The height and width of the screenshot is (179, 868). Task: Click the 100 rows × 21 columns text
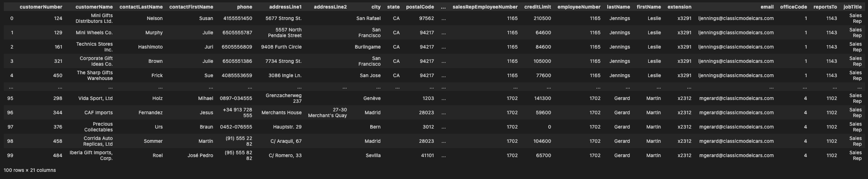point(30,170)
